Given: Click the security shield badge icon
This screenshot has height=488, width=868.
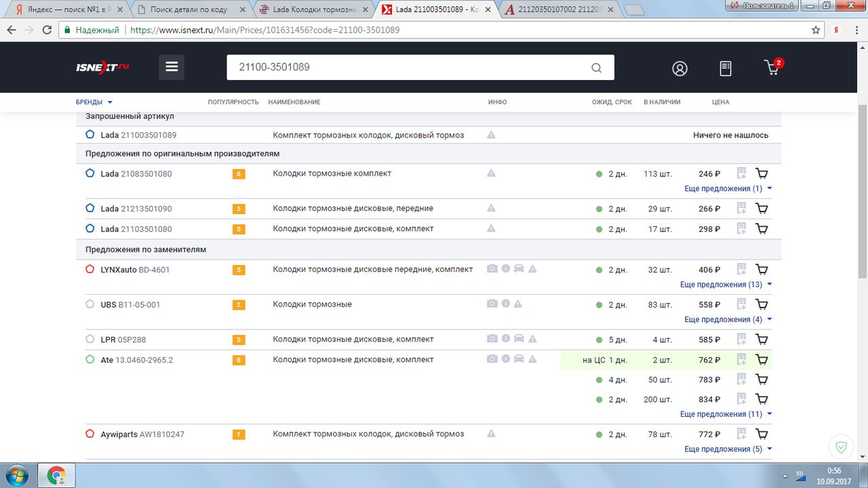Looking at the screenshot, I should pyautogui.click(x=841, y=447).
